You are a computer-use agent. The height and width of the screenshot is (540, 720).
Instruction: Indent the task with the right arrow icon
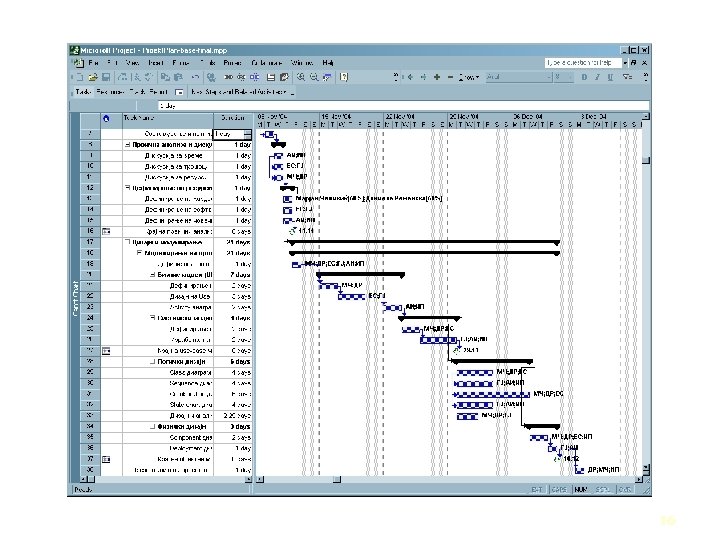423,77
